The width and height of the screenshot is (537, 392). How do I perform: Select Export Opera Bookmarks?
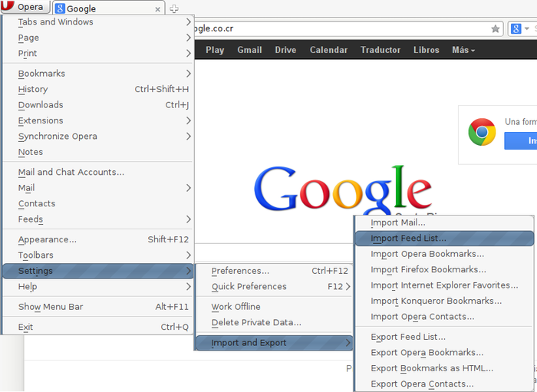pyautogui.click(x=444, y=353)
